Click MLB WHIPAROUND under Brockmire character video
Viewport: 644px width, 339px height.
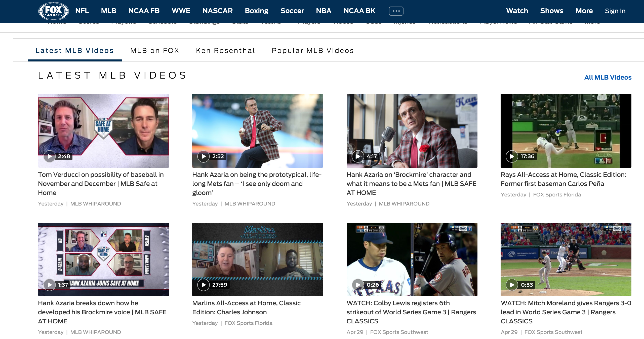[x=404, y=204]
